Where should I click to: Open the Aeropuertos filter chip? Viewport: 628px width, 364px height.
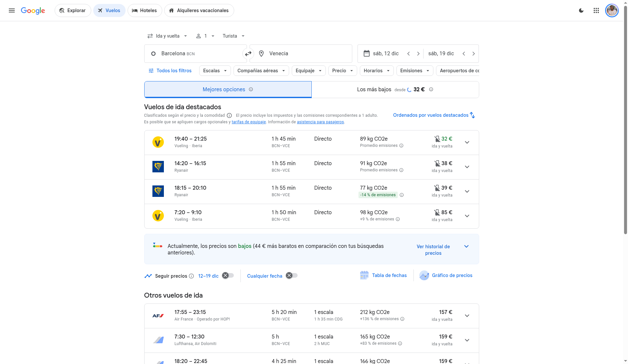tap(458, 71)
